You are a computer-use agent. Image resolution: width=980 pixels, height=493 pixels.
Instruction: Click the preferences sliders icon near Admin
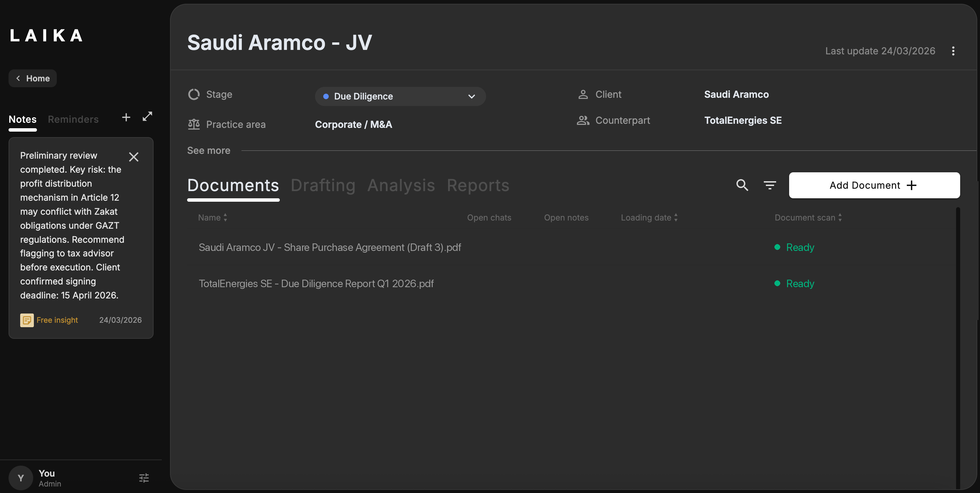144,478
